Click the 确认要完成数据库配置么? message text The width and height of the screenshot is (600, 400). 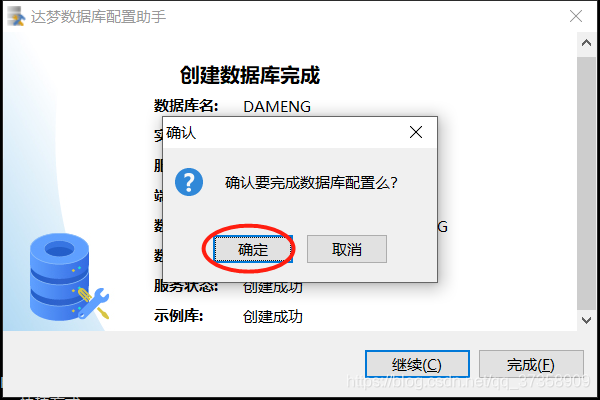point(311,183)
